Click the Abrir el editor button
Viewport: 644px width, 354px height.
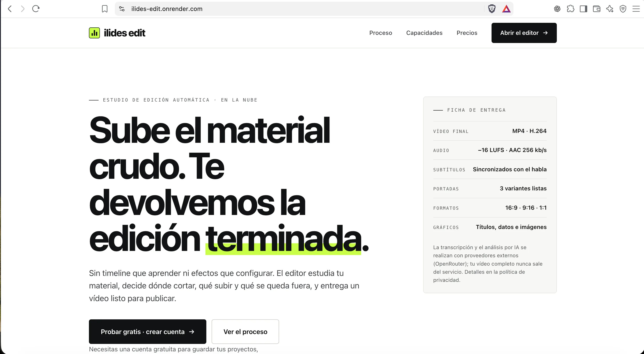point(524,33)
